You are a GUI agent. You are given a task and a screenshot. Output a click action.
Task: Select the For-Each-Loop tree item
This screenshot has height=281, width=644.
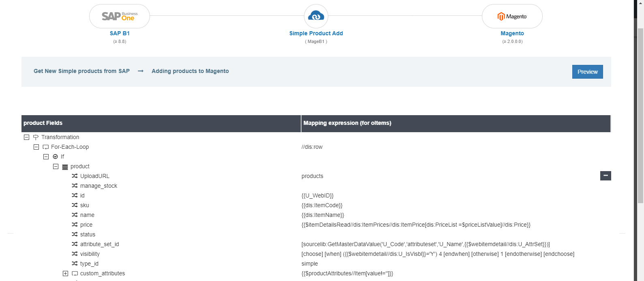pyautogui.click(x=70, y=147)
